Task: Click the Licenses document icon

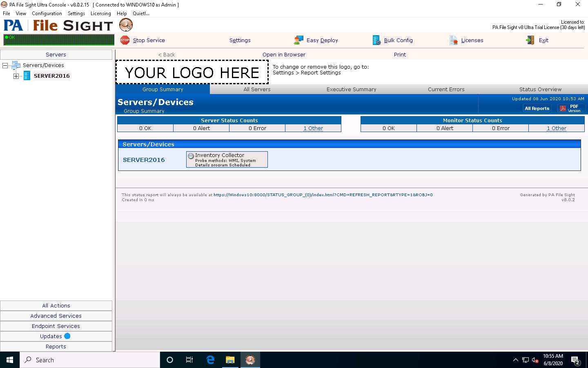Action: click(454, 40)
